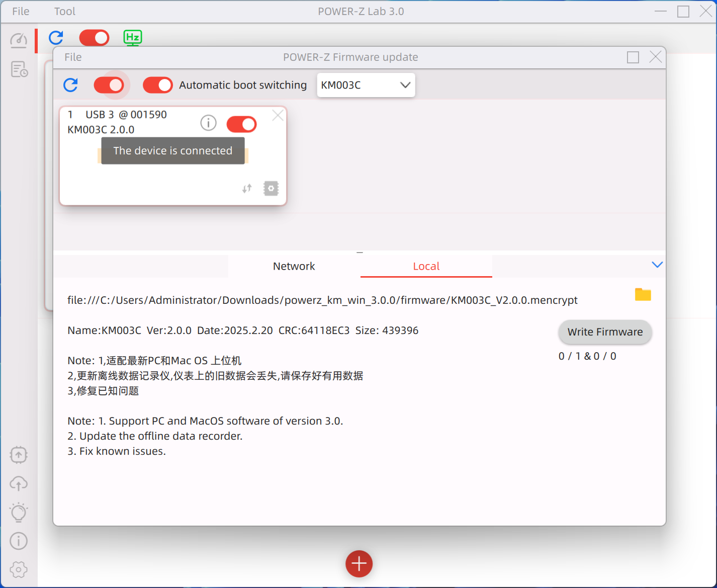Open the yellow folder to browse firmware files

pyautogui.click(x=643, y=294)
